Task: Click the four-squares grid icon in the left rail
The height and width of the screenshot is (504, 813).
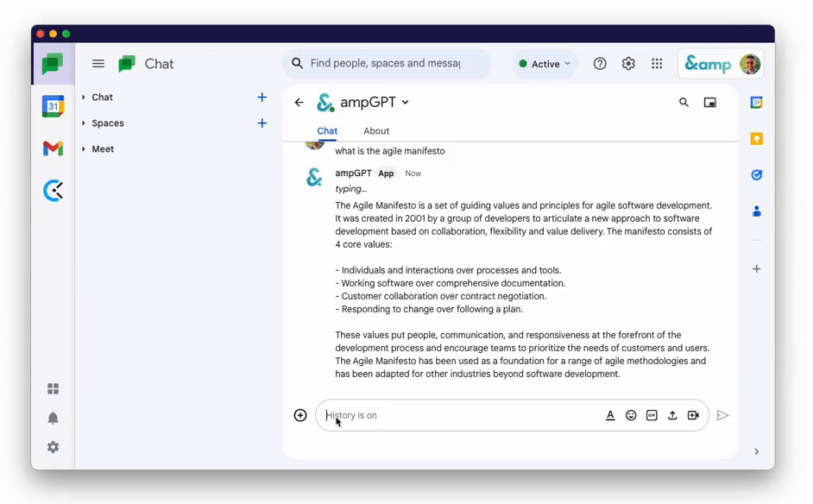Action: point(53,388)
